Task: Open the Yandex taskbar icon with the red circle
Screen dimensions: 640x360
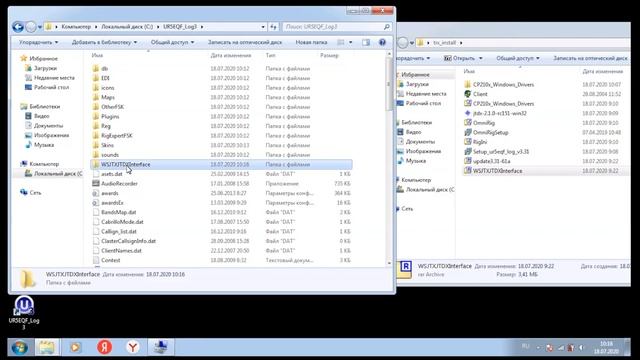Action: [104, 347]
